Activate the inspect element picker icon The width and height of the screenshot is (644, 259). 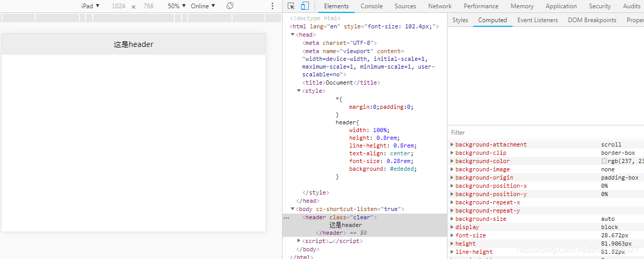click(x=291, y=6)
